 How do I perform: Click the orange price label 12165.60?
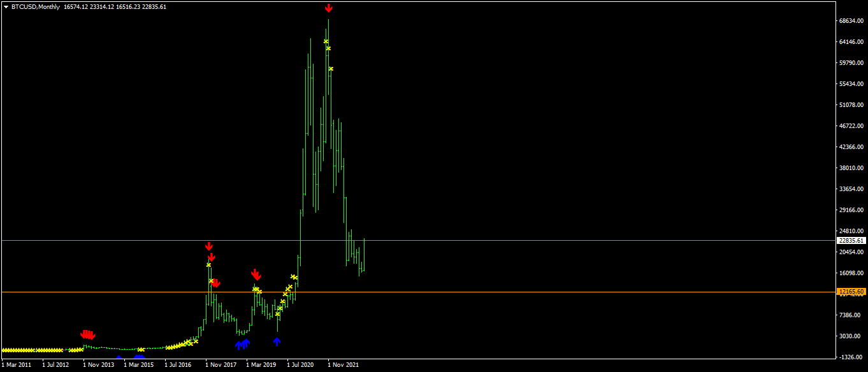coord(851,292)
